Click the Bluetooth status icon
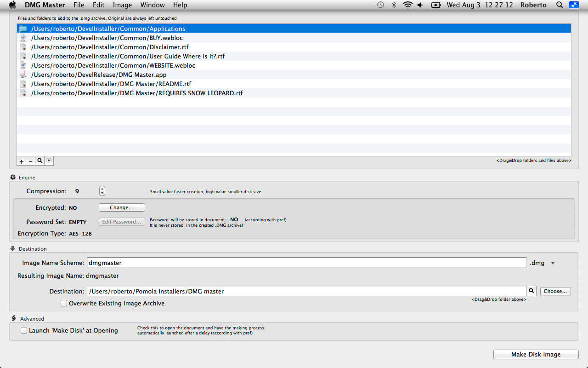The height and width of the screenshot is (368, 588). coord(394,5)
